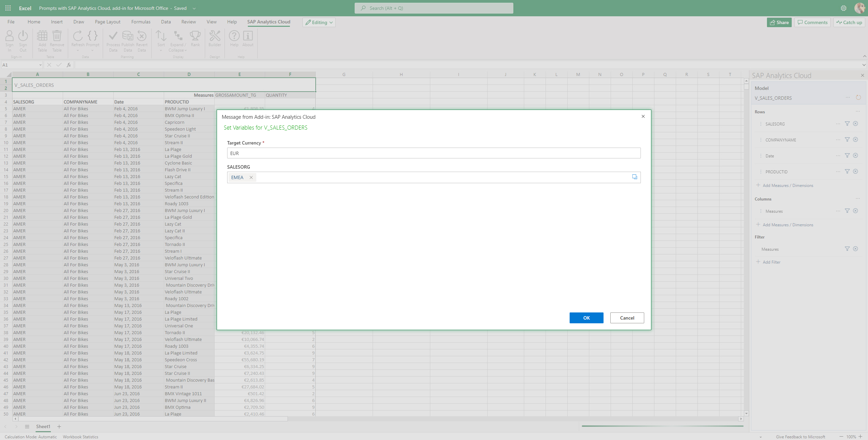
Task: Switch to the Insert tab
Action: [x=57, y=22]
